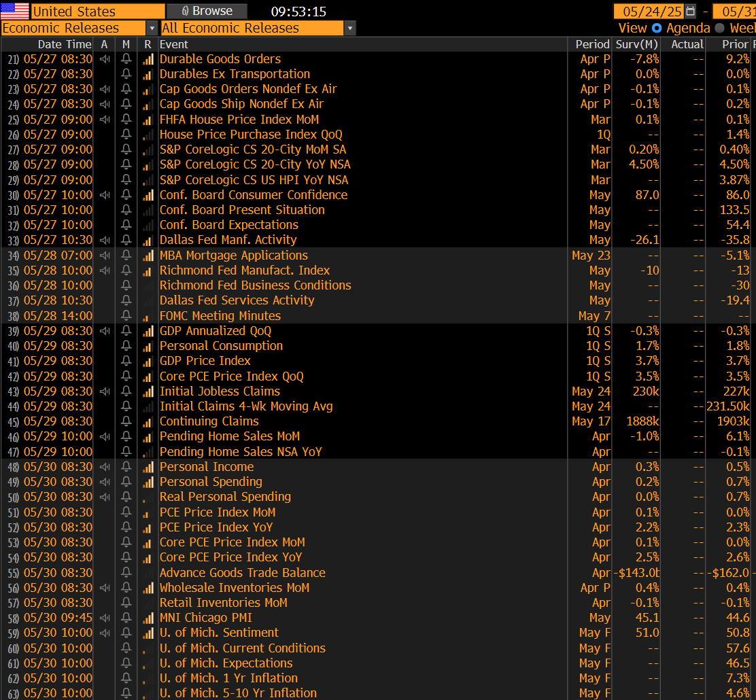Viewport: 756px width, 700px height.
Task: Click the United States country field
Action: tap(98, 11)
